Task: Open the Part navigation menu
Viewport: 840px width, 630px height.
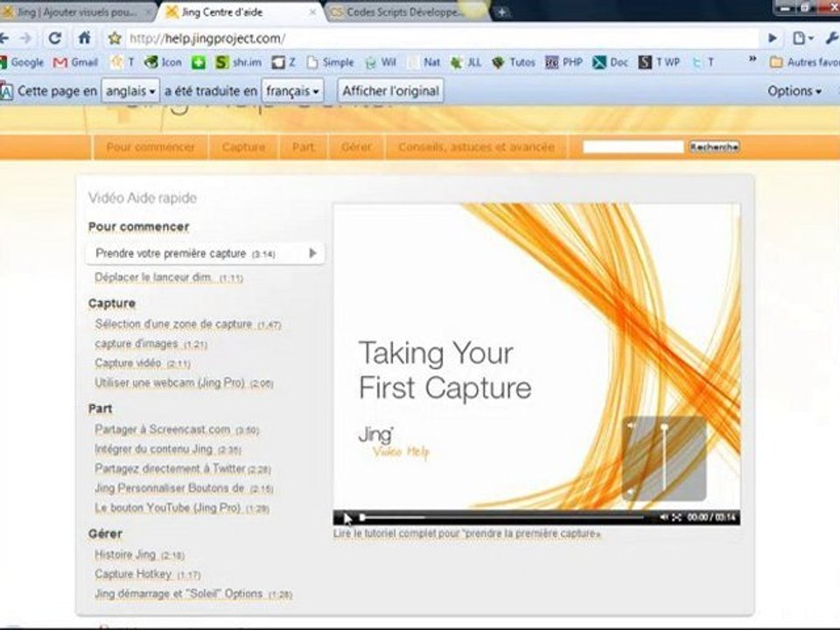Action: coord(304,147)
